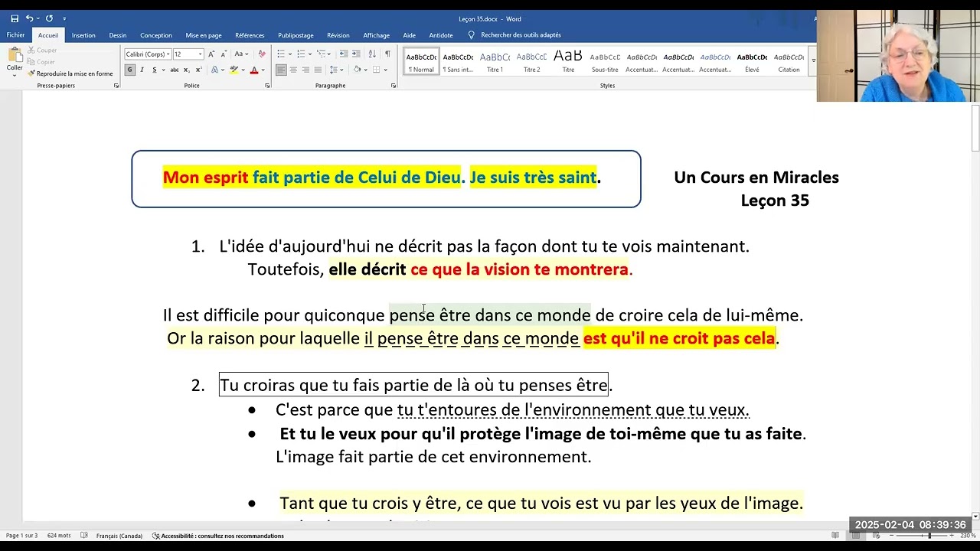Apply the Normal style
980x551 pixels.
pyautogui.click(x=421, y=62)
